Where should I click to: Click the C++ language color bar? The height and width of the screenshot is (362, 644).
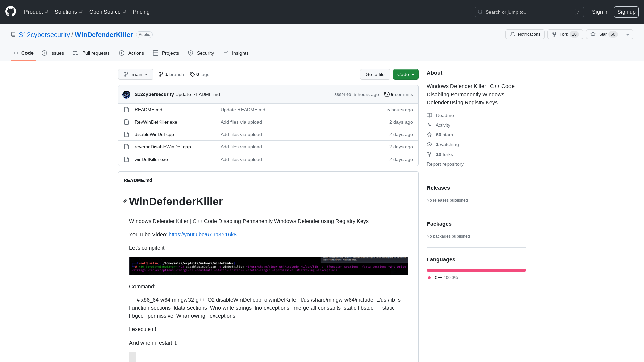pyautogui.click(x=476, y=270)
